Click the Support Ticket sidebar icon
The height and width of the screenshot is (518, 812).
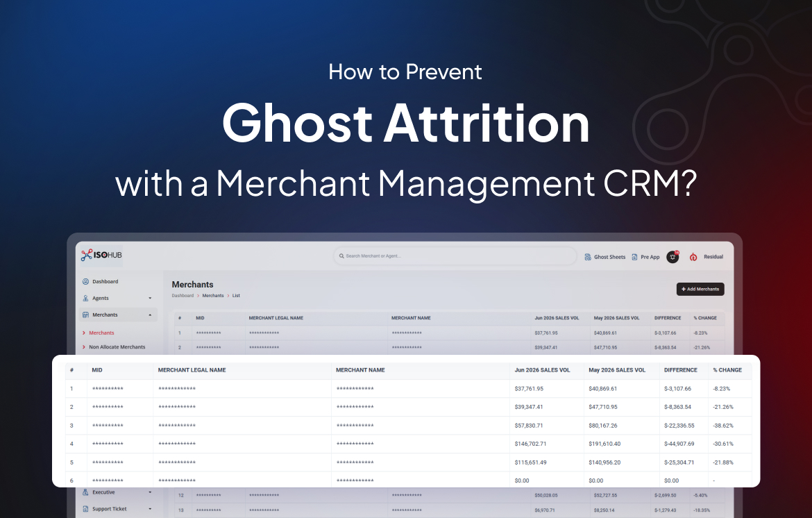point(85,509)
